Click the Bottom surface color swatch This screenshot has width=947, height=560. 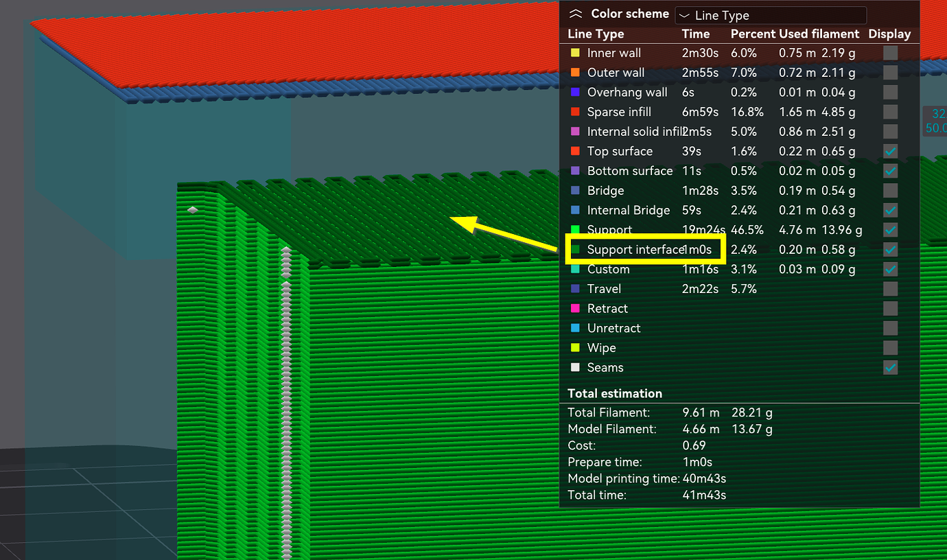(575, 171)
